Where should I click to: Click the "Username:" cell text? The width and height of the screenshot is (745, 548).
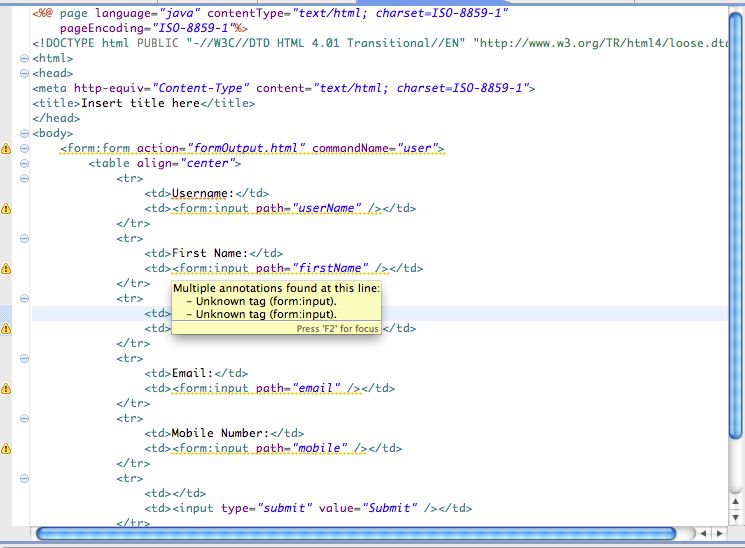pyautogui.click(x=203, y=193)
